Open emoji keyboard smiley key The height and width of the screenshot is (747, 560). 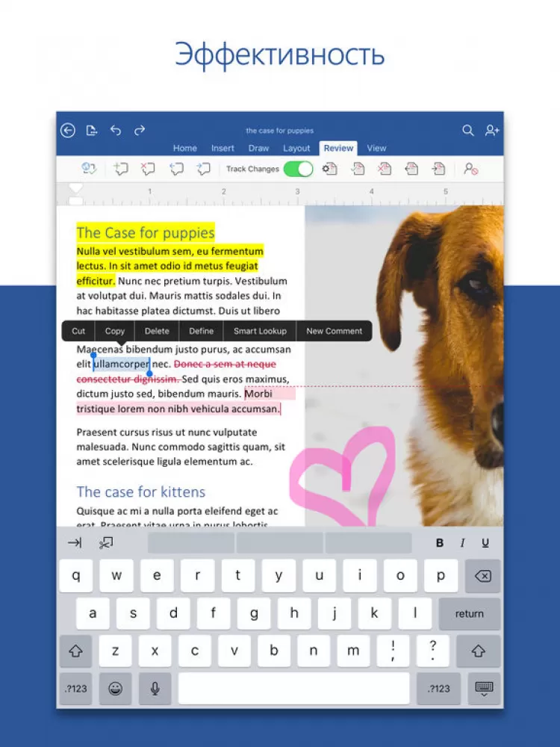[x=115, y=689]
